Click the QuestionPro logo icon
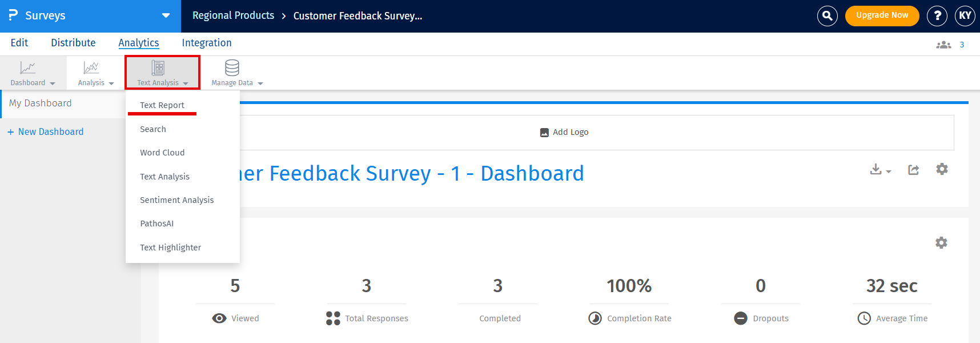 [x=13, y=15]
